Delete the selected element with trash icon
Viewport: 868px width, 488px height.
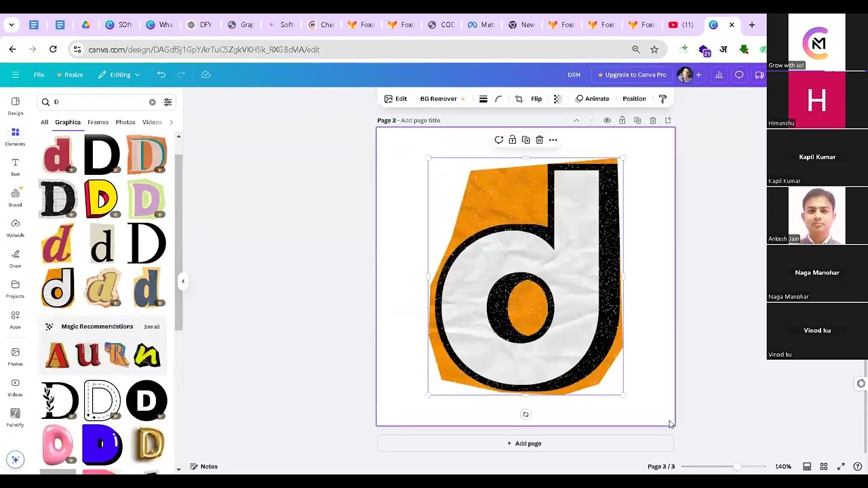click(x=539, y=140)
